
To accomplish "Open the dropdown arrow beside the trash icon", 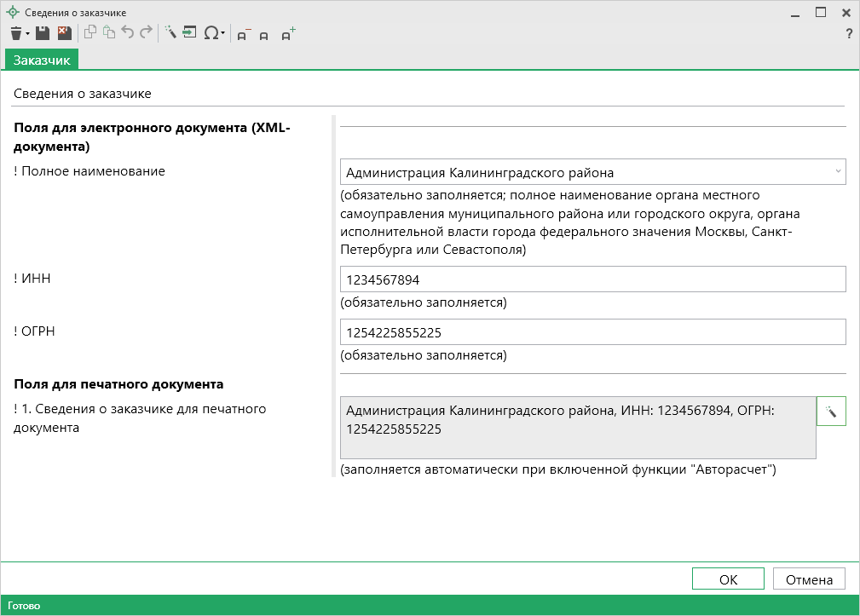I will click(27, 34).
